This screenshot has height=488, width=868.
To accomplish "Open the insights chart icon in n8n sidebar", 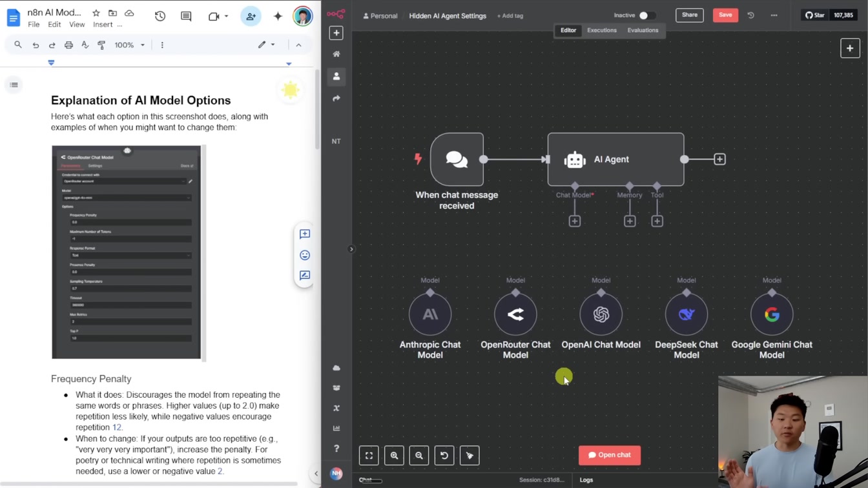I will click(x=336, y=428).
